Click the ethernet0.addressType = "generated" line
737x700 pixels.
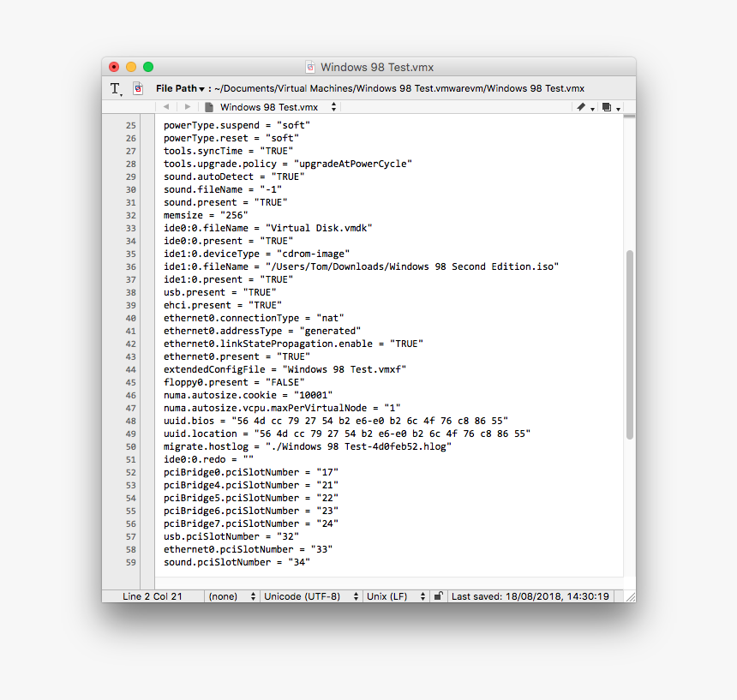262,331
